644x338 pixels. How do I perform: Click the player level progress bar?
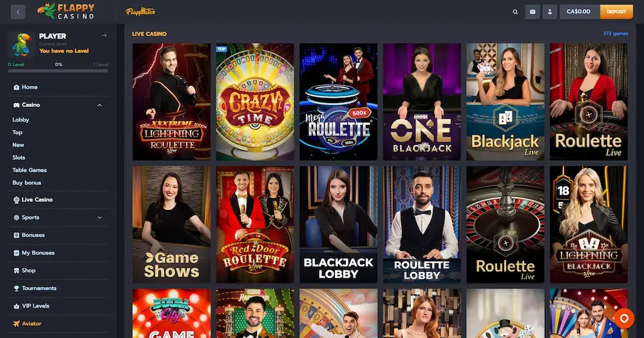[x=58, y=71]
